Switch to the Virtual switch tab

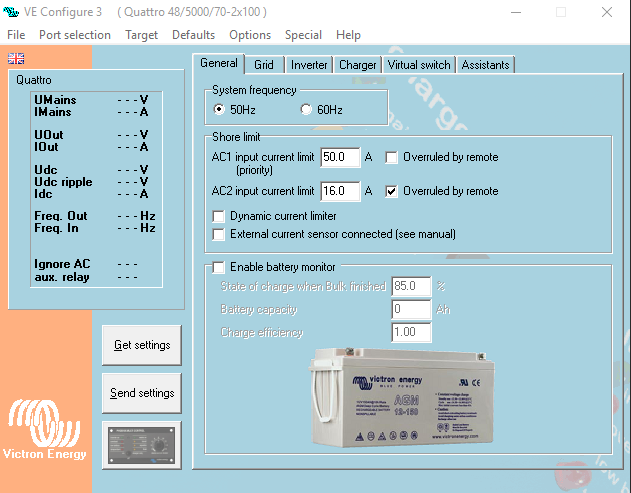point(419,65)
